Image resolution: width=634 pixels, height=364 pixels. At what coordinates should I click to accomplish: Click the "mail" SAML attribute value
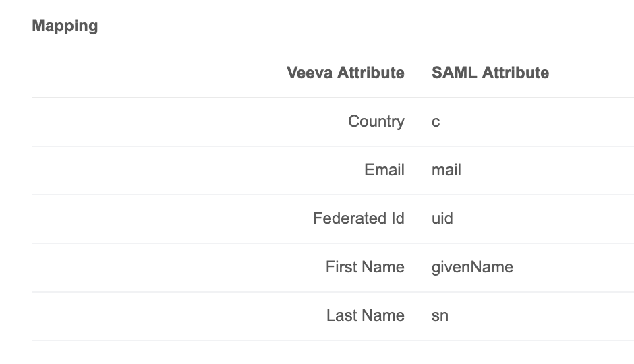446,171
